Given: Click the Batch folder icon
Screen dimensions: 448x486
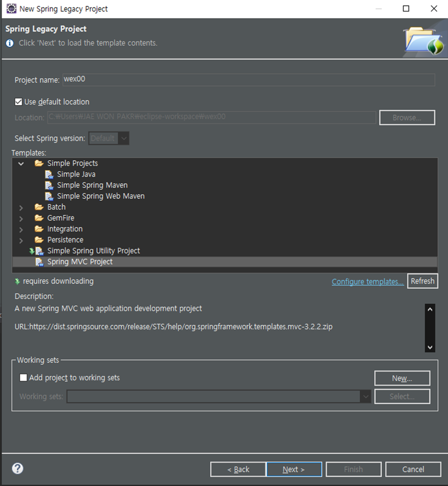Looking at the screenshot, I should (39, 207).
